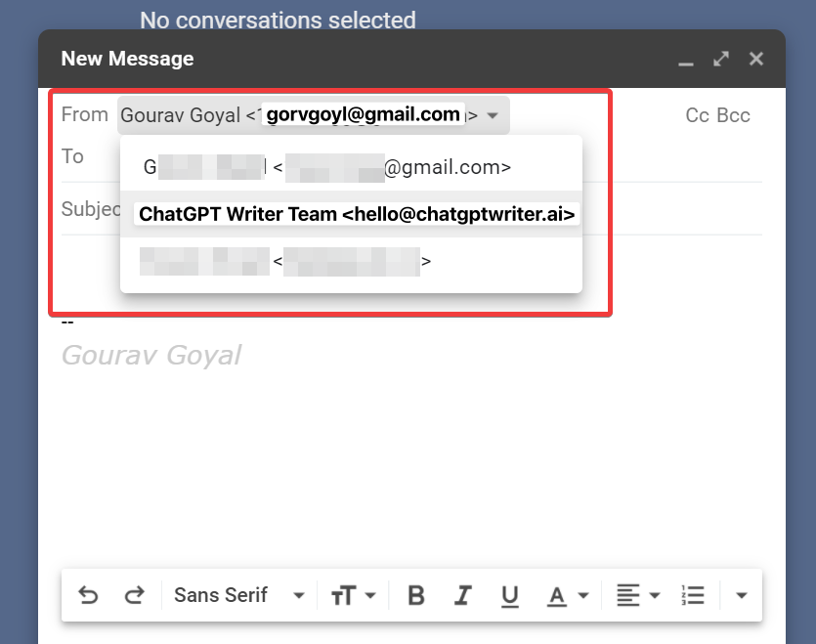The width and height of the screenshot is (816, 644).
Task: Click the To label
Action: click(x=72, y=156)
